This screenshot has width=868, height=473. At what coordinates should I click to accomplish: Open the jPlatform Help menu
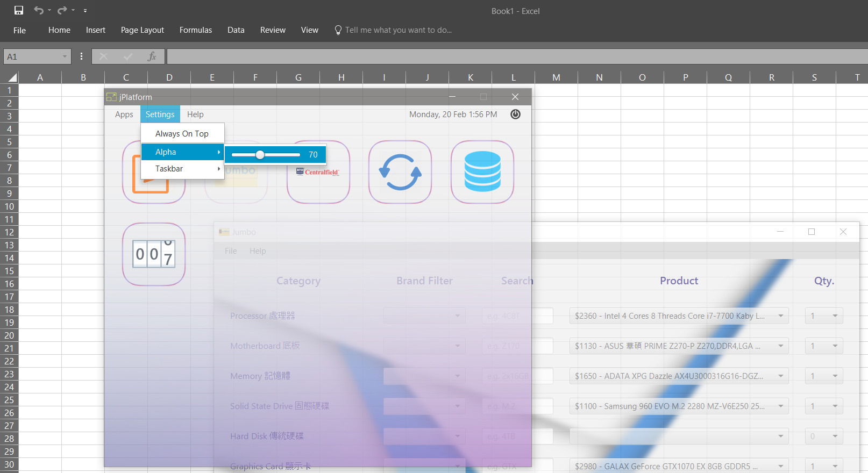[195, 114]
